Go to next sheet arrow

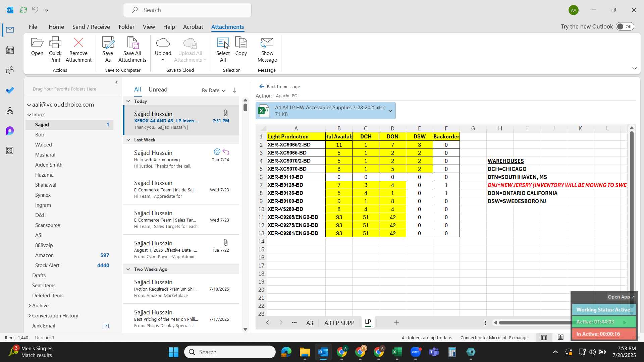tap(281, 322)
